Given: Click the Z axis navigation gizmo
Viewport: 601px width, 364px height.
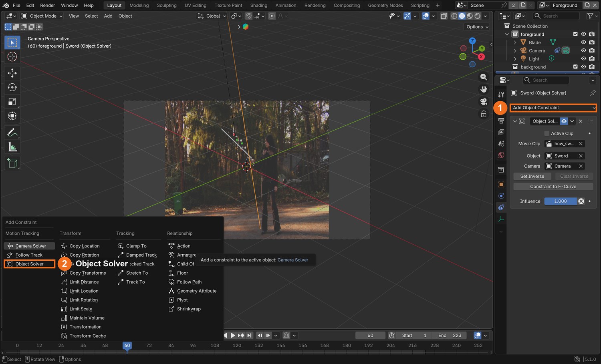Looking at the screenshot, I should coord(472,41).
